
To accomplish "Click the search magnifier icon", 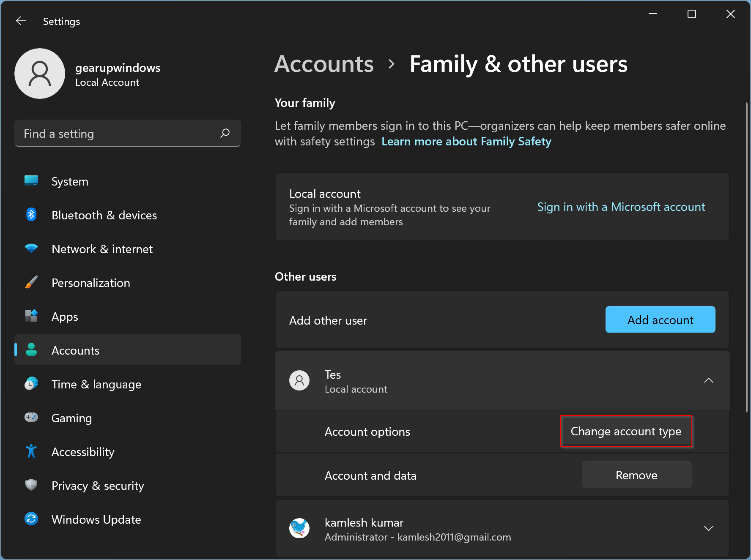I will pyautogui.click(x=225, y=133).
